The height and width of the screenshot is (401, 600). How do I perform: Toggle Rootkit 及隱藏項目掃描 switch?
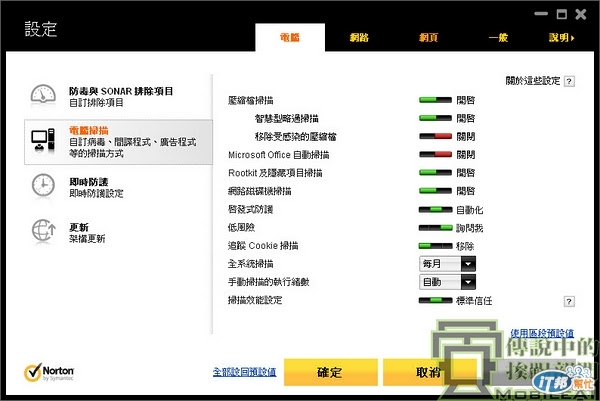click(x=435, y=173)
